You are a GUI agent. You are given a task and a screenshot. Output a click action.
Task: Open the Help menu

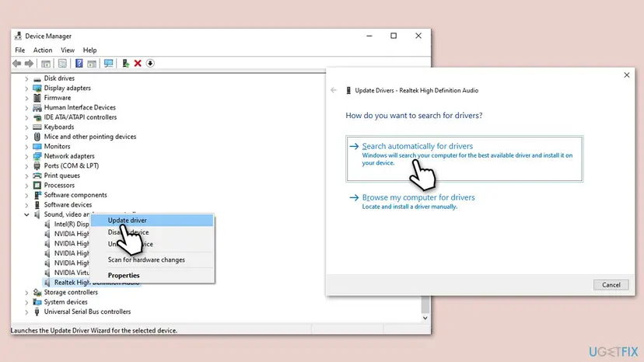tap(89, 50)
